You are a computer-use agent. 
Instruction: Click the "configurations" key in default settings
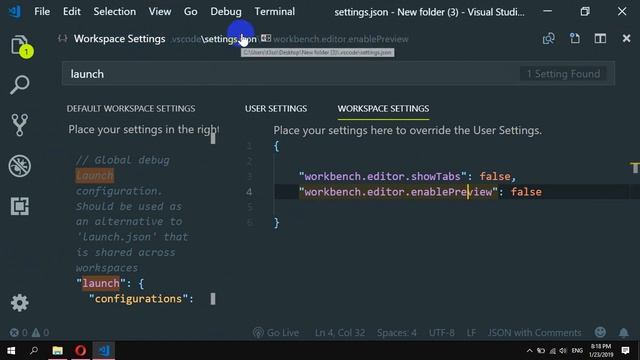pos(138,299)
